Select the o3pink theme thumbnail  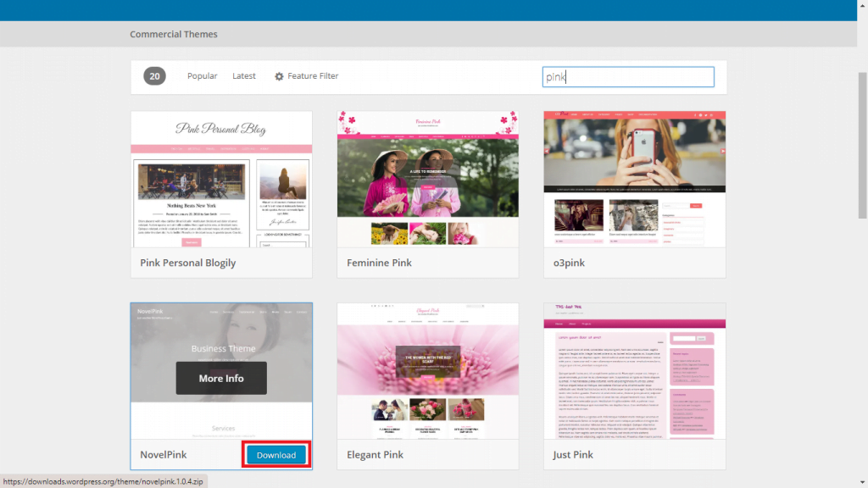634,180
